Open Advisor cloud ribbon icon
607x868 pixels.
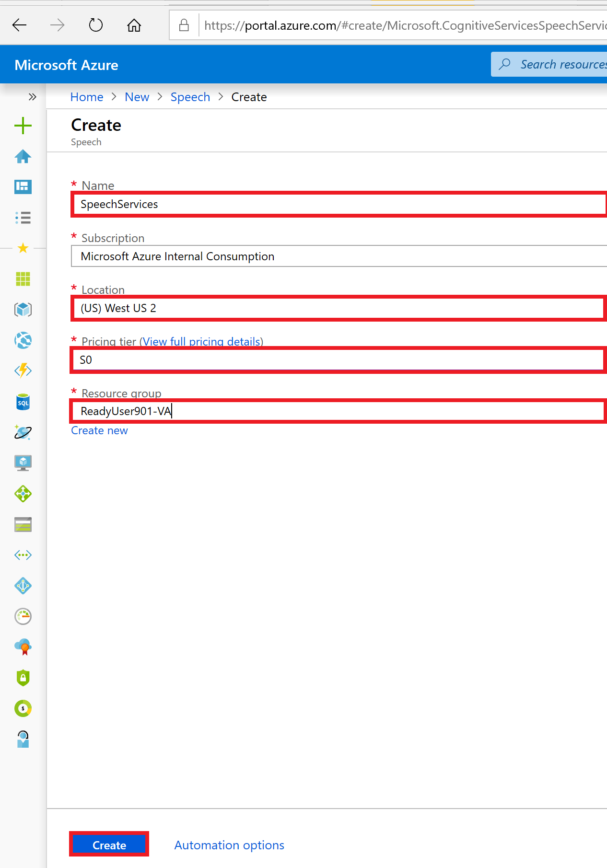point(23,647)
